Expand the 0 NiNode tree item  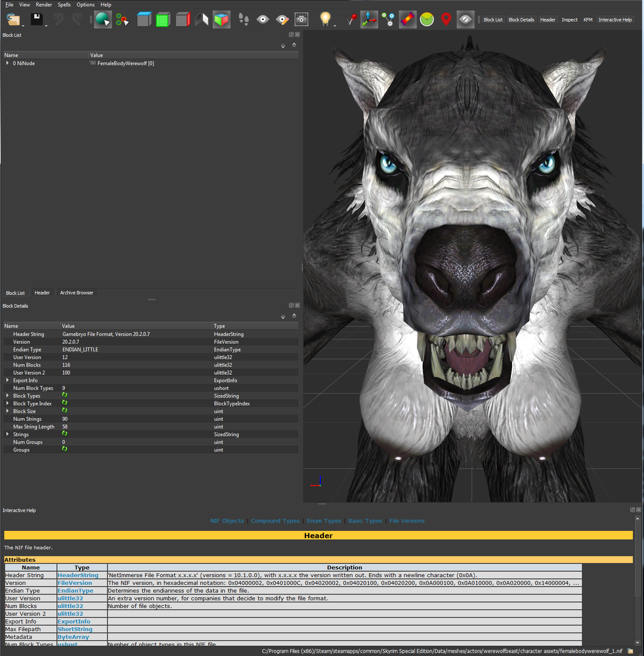7,63
